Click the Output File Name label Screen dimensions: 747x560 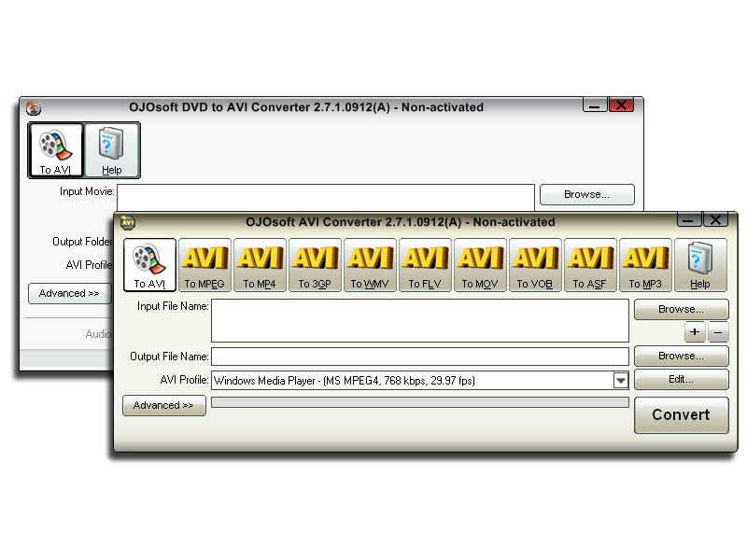coord(169,357)
